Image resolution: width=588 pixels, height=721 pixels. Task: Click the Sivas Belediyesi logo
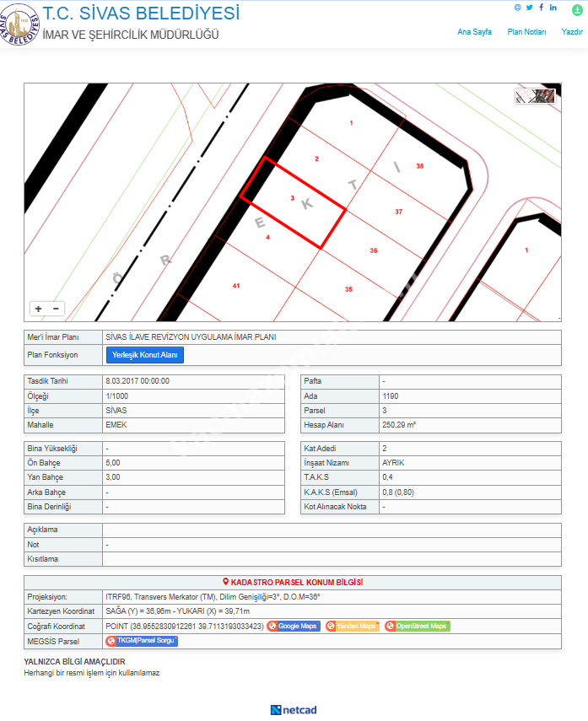[x=20, y=24]
